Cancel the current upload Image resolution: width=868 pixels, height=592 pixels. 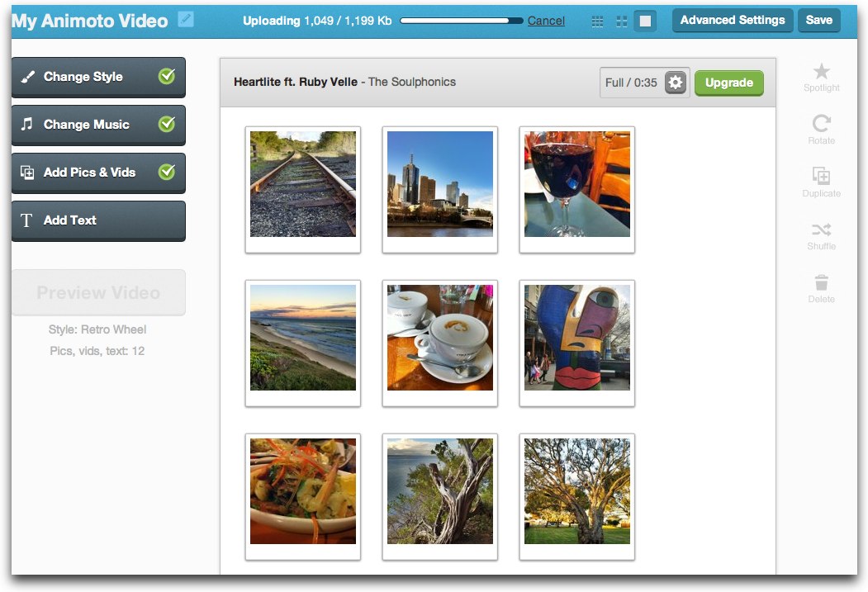[546, 21]
